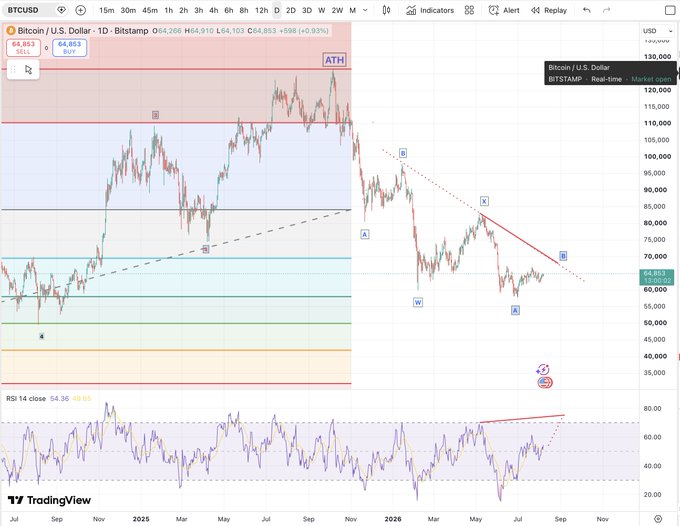
Task: Select the ATH label on chart
Action: click(334, 60)
